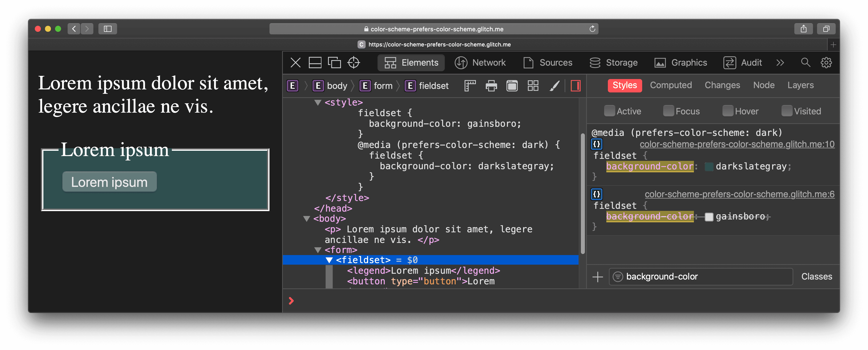868x350 pixels.
Task: Select the inspect element picker icon
Action: [x=354, y=63]
